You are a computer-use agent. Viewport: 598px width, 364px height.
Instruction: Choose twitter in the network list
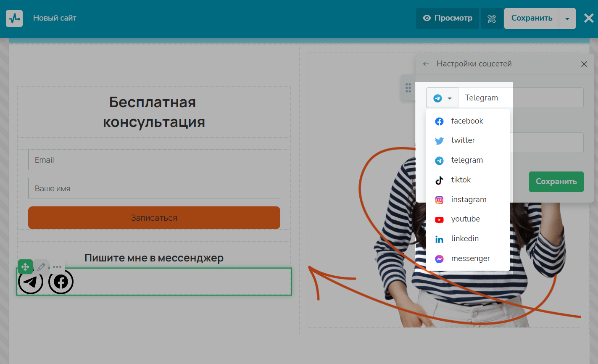click(463, 140)
